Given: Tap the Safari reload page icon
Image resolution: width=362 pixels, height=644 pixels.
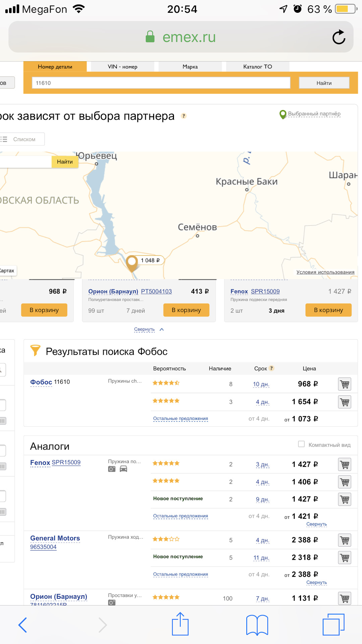Looking at the screenshot, I should pyautogui.click(x=339, y=37).
